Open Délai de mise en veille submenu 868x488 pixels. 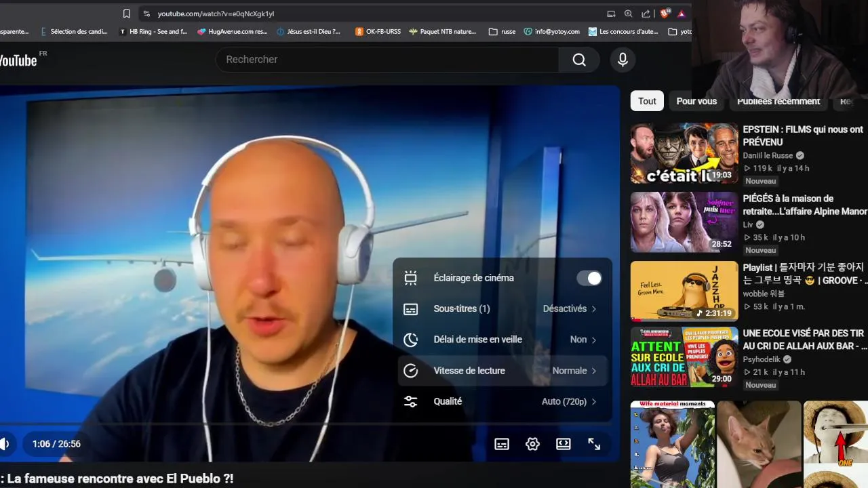click(502, 340)
